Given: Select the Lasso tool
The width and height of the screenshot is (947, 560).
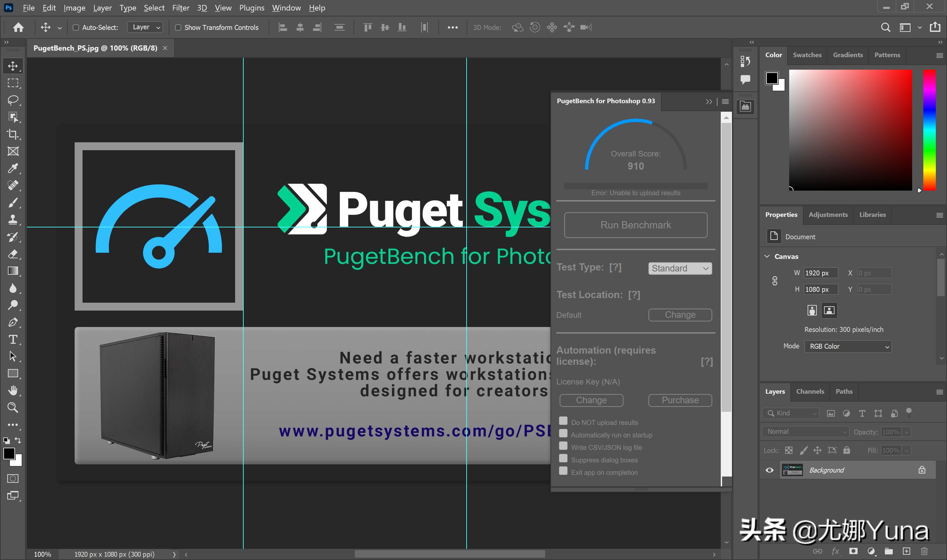Looking at the screenshot, I should pos(13,100).
